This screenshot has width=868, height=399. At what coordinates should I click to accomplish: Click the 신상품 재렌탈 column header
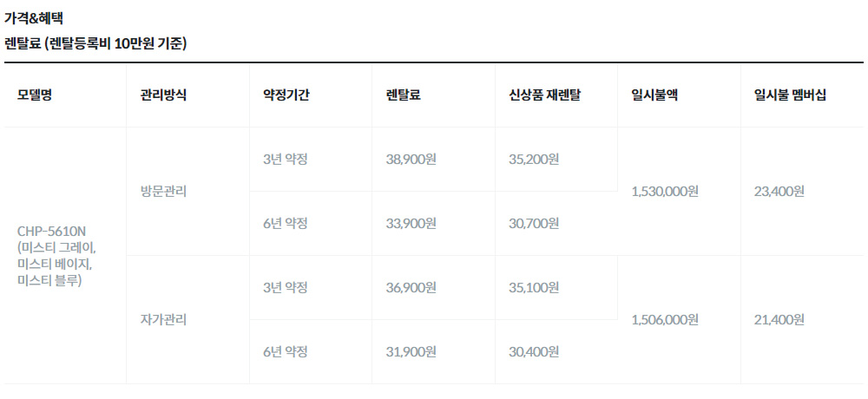[545, 95]
